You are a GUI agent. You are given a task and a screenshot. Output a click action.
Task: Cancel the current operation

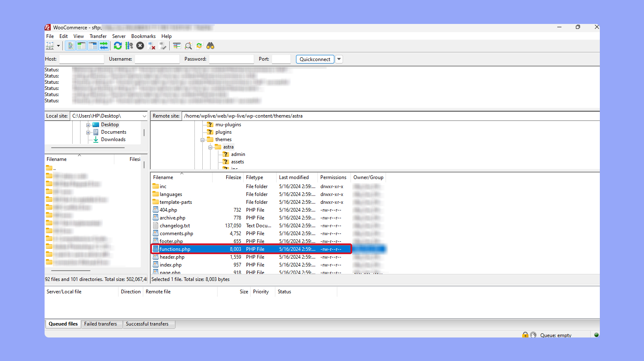(x=140, y=46)
